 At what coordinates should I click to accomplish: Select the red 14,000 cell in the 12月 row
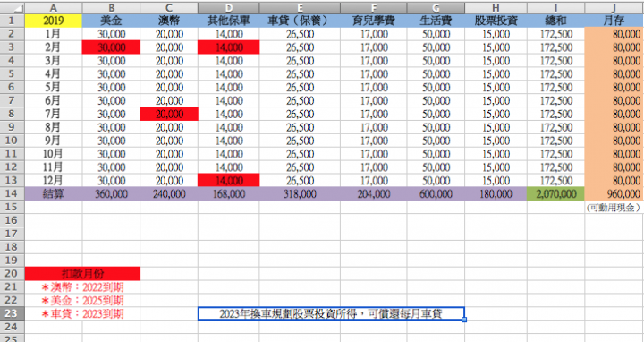229,181
